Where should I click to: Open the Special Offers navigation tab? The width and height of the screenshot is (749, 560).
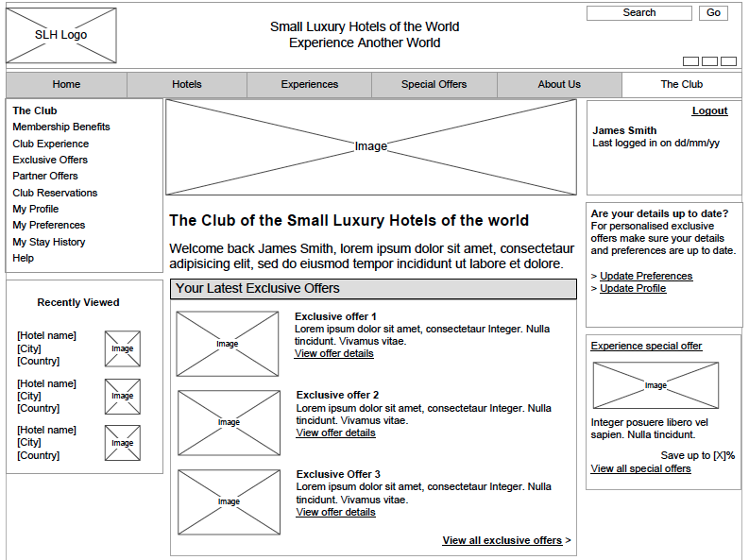(x=434, y=84)
